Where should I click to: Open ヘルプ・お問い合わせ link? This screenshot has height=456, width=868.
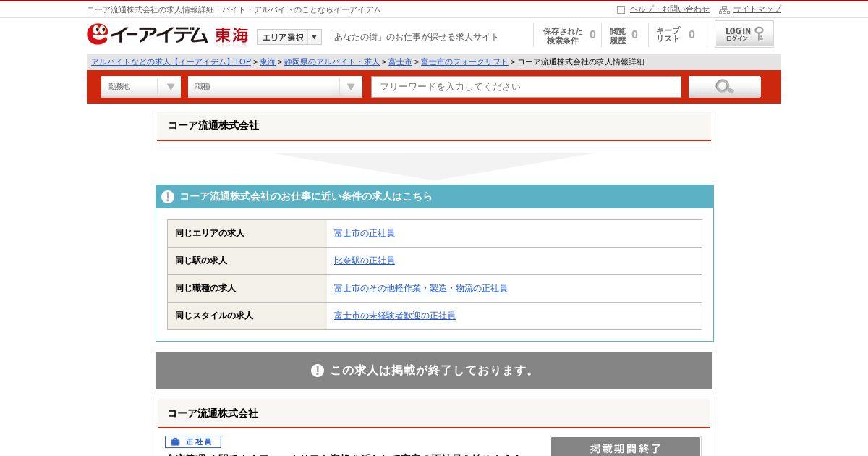[669, 9]
